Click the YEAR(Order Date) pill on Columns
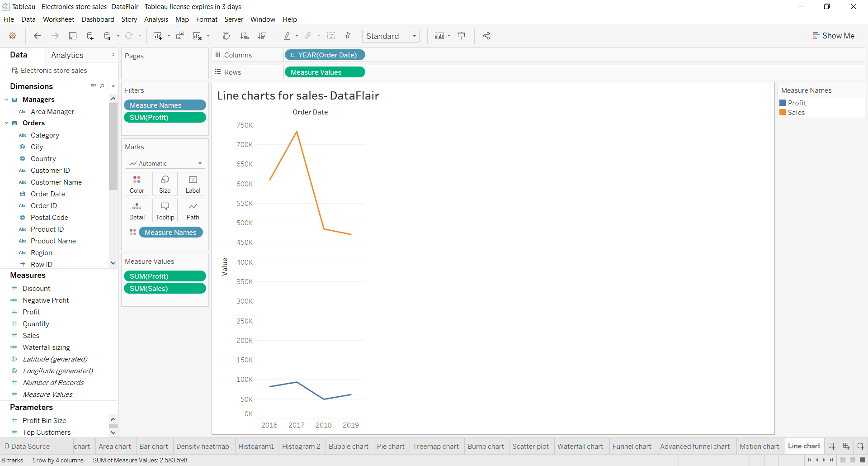 [x=325, y=55]
